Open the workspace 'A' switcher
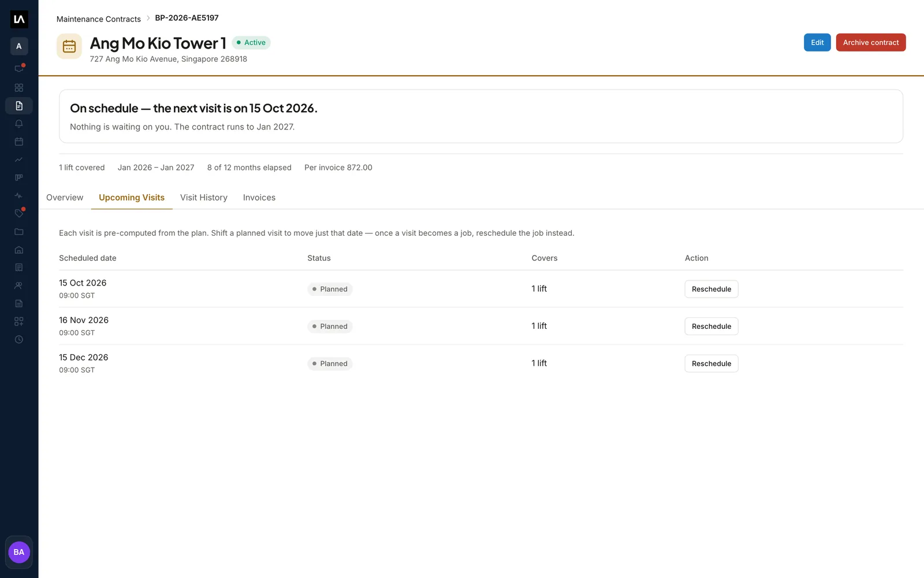Image resolution: width=924 pixels, height=578 pixels. click(x=19, y=46)
